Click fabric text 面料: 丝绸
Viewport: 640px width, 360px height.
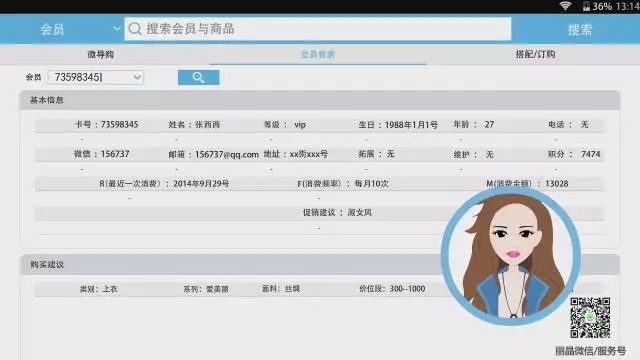click(281, 289)
